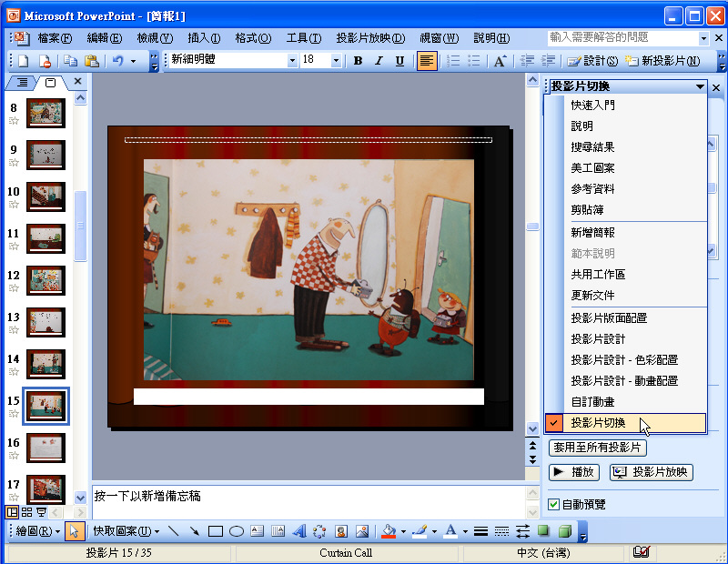Select slide 12 thumbnail

coord(45,280)
